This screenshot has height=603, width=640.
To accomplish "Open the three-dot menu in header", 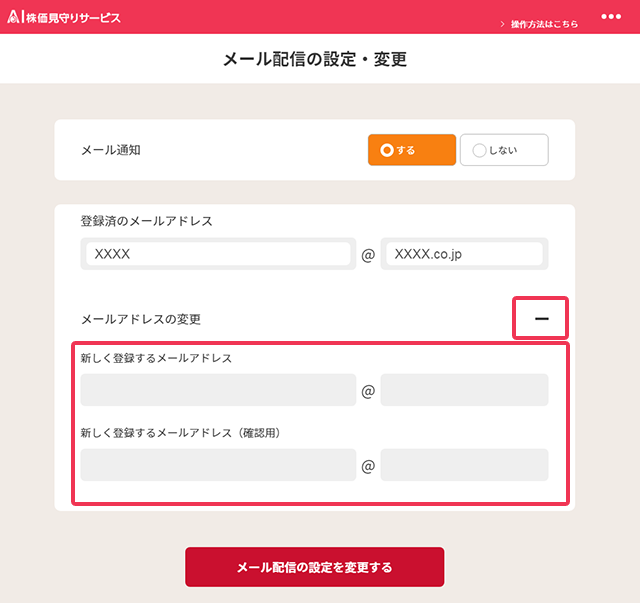I will click(x=611, y=17).
